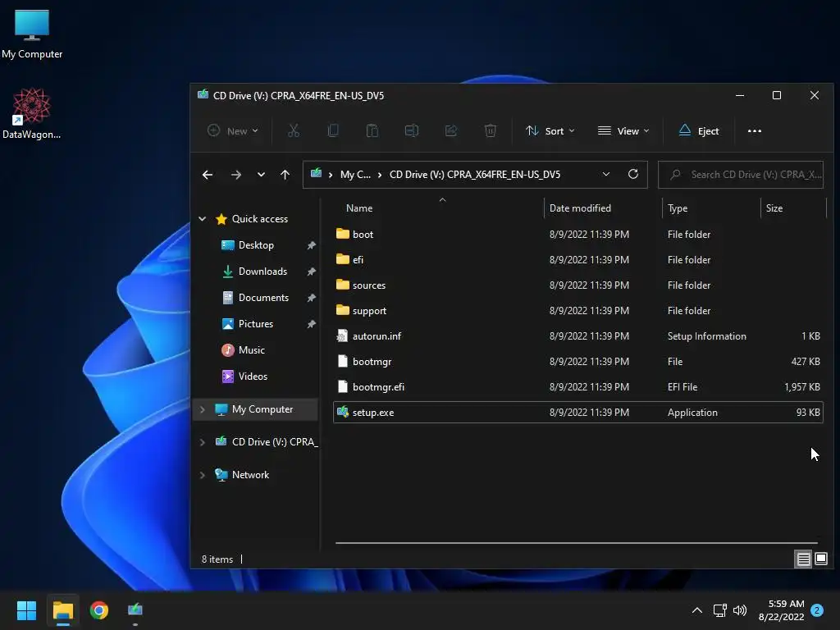The width and height of the screenshot is (840, 630).
Task: Switch to details view in status bar
Action: pos(804,559)
